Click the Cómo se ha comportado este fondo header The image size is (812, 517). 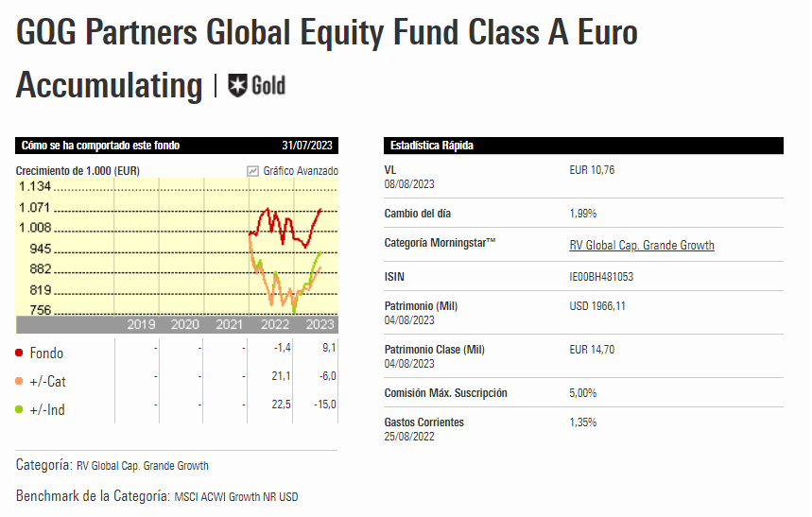100,146
